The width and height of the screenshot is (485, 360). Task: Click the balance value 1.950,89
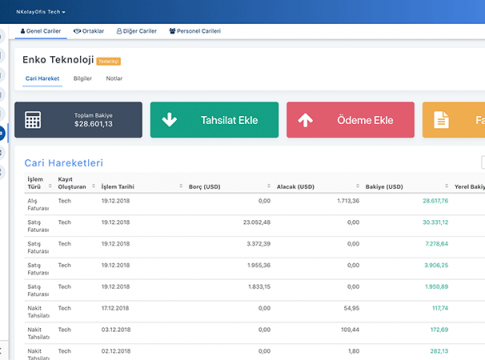[437, 287]
